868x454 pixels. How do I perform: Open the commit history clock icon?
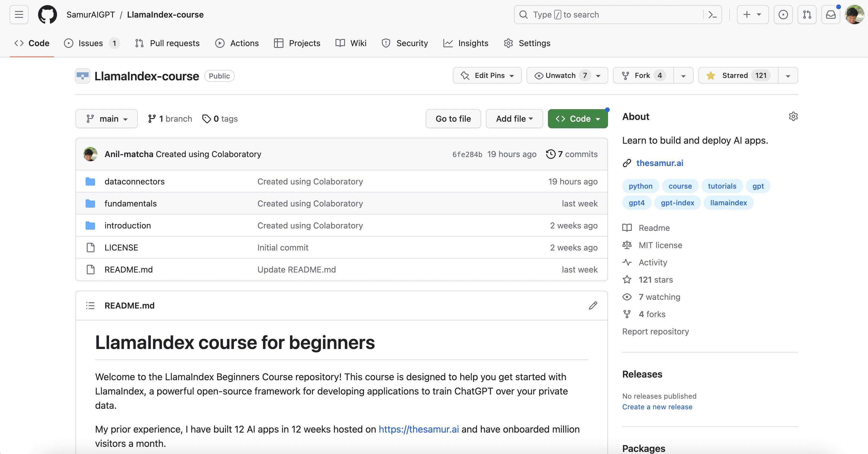(x=550, y=154)
